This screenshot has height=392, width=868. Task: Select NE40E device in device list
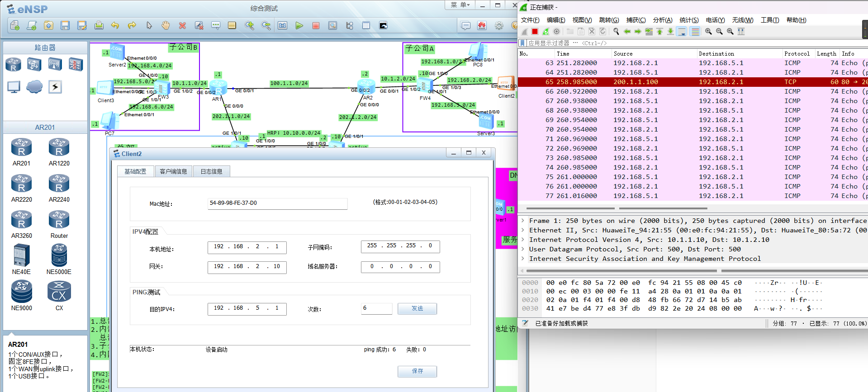tap(21, 260)
